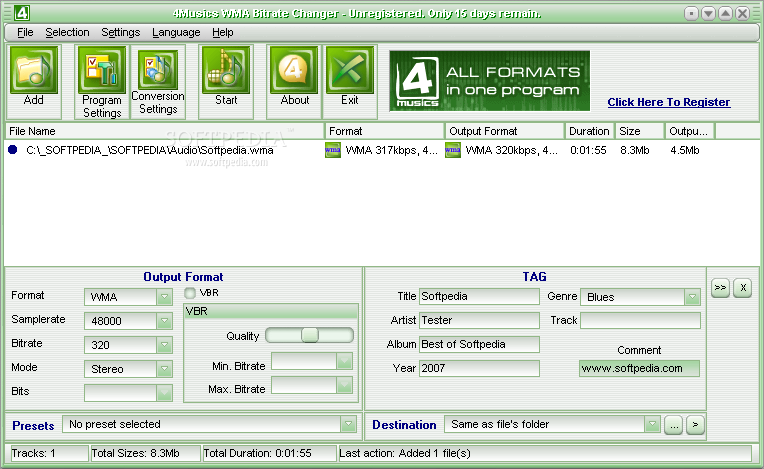This screenshot has width=764, height=469.
Task: Click the 4Musics All Formats banner
Action: pyautogui.click(x=489, y=81)
